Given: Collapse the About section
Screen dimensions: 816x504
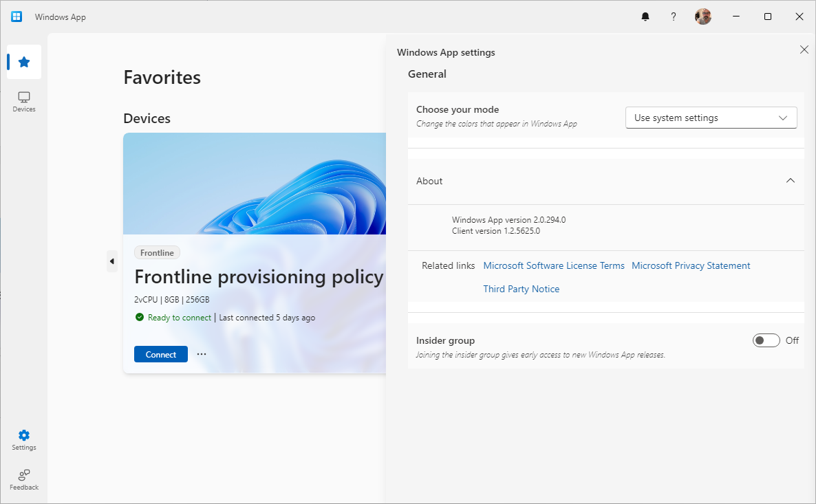Looking at the screenshot, I should [x=790, y=181].
